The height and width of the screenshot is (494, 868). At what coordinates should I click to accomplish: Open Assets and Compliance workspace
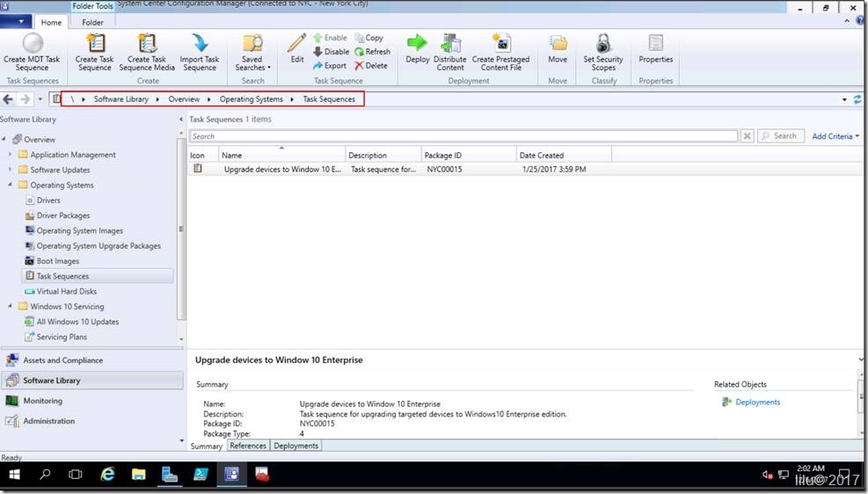91,360
